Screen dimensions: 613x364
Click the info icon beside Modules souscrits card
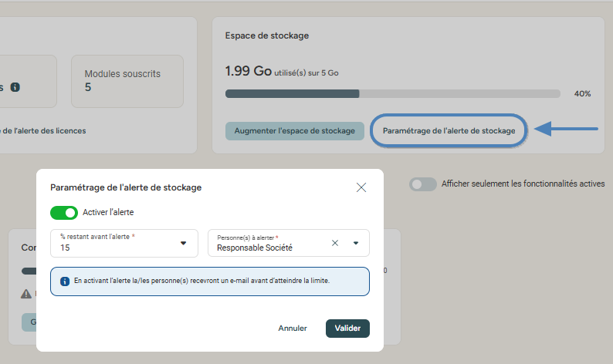pyautogui.click(x=15, y=87)
